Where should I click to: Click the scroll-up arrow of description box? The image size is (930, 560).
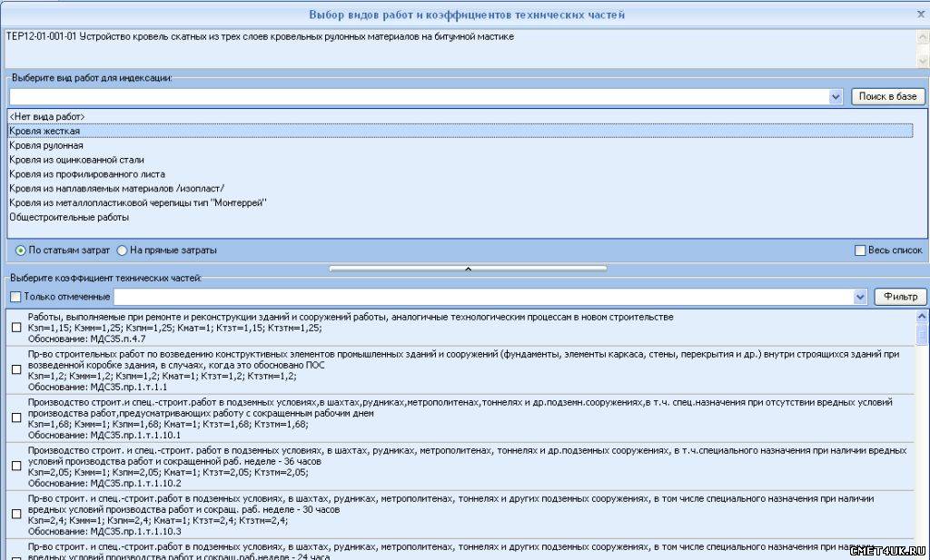click(x=923, y=36)
